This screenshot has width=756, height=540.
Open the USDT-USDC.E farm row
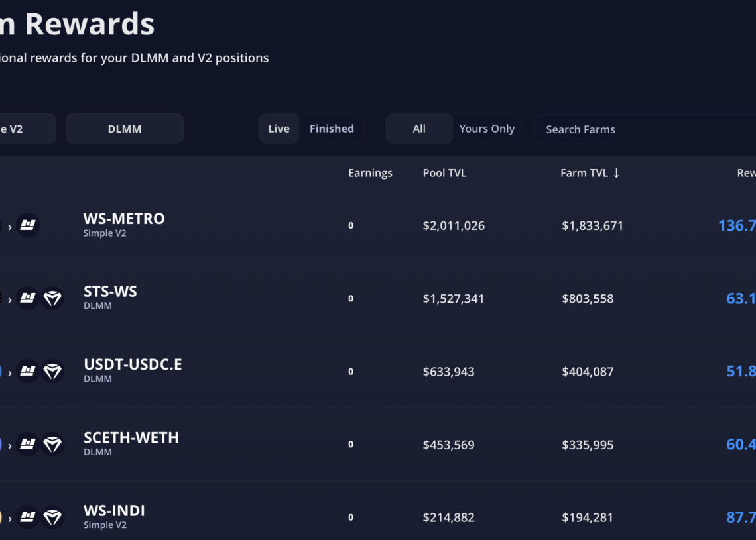pyautogui.click(x=378, y=372)
